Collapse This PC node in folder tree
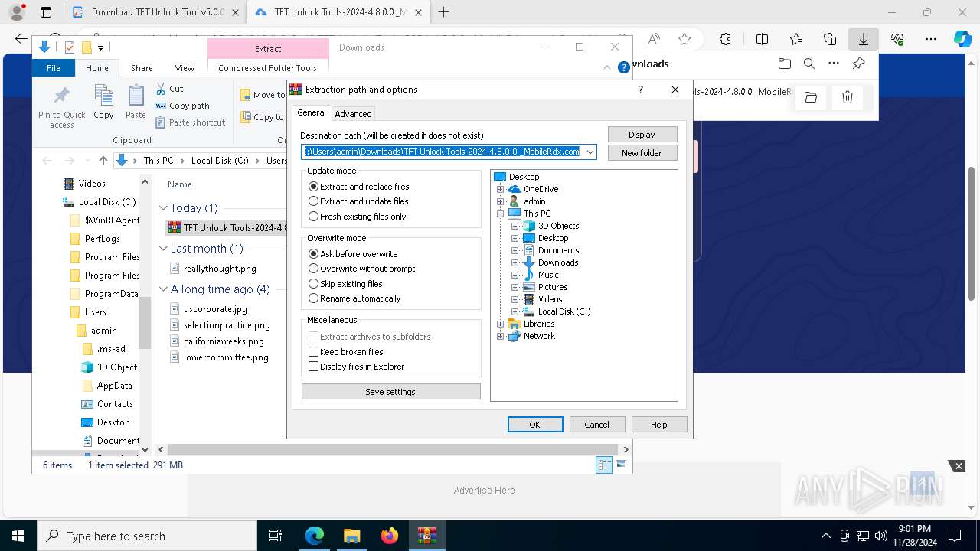 pyautogui.click(x=501, y=214)
